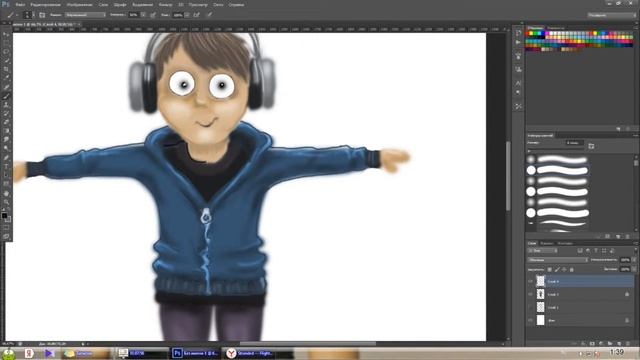This screenshot has width=640, height=360.
Task: Select the Eraser tool
Action: point(6,122)
